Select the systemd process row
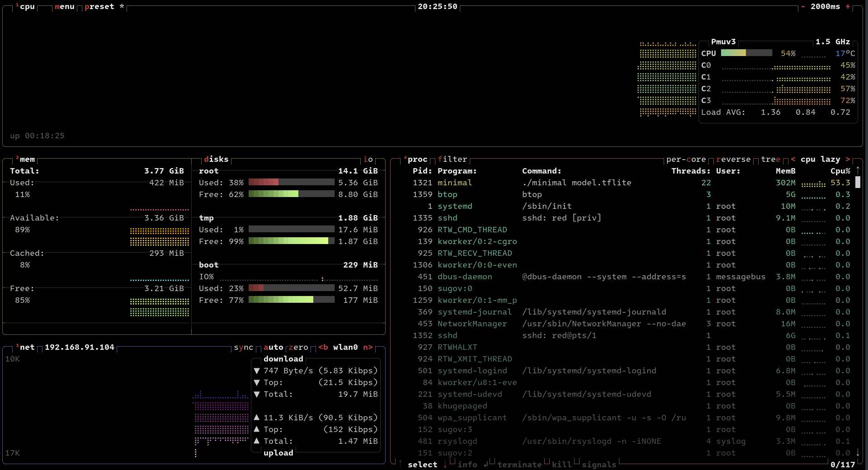Screen dimensions: 868x470 (632, 207)
